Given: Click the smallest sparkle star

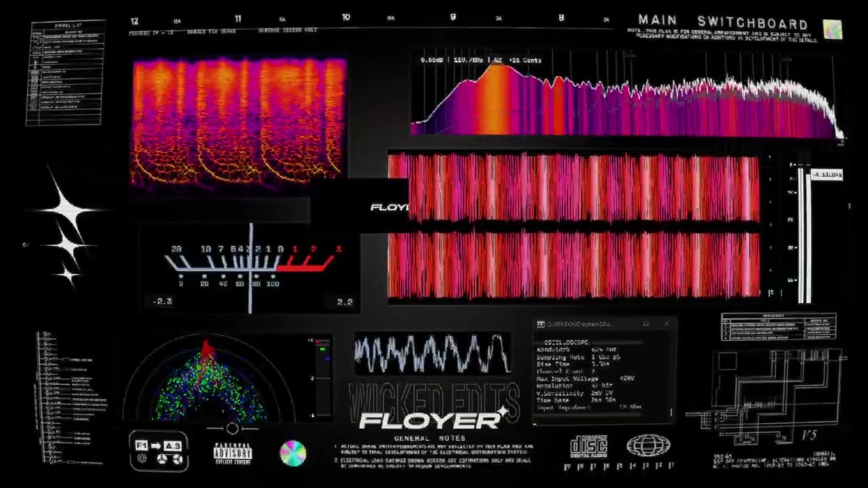Looking at the screenshot, I should pyautogui.click(x=68, y=274).
